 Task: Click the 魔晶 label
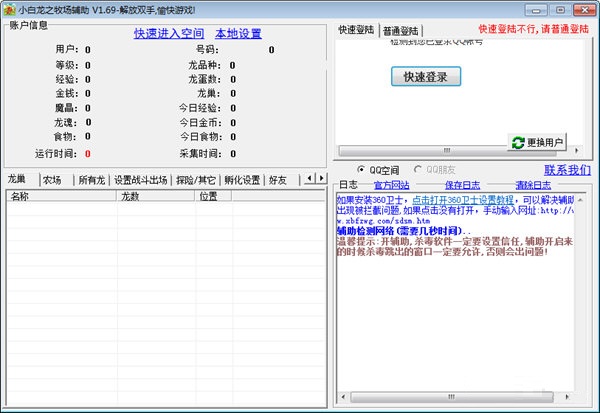[66, 108]
